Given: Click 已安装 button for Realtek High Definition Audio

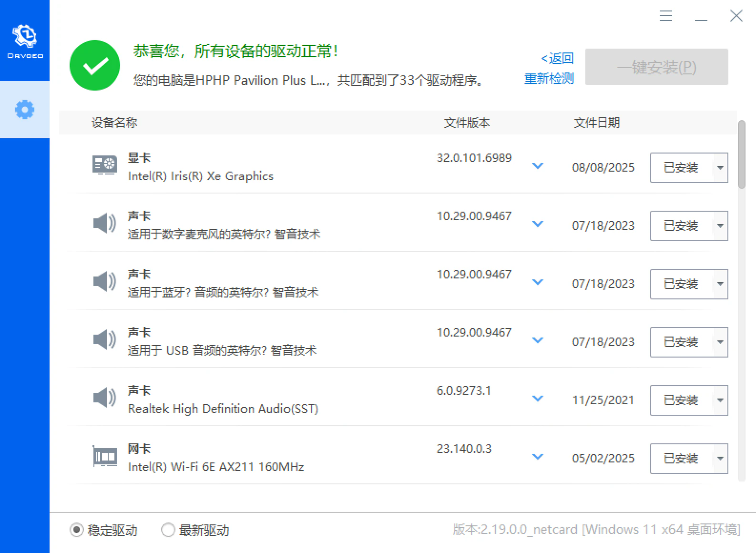Looking at the screenshot, I should pyautogui.click(x=681, y=400).
